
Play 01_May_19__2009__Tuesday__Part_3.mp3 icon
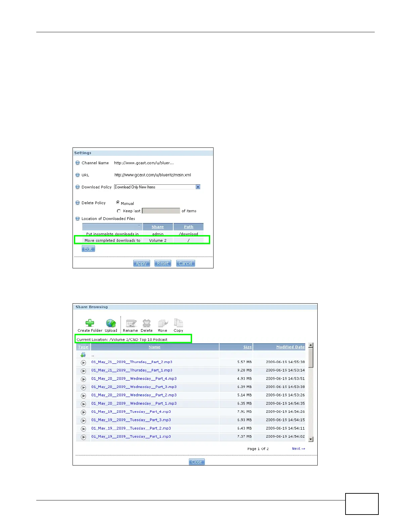(x=83, y=420)
